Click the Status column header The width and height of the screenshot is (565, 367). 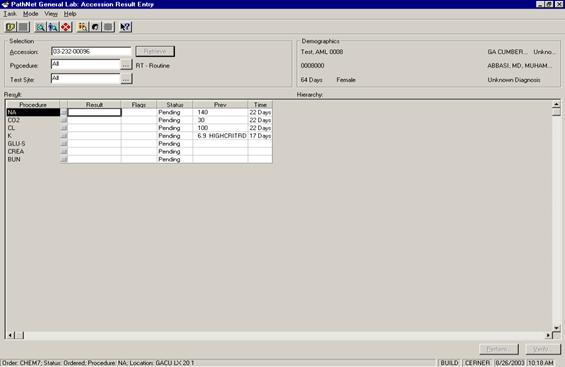tap(175, 105)
